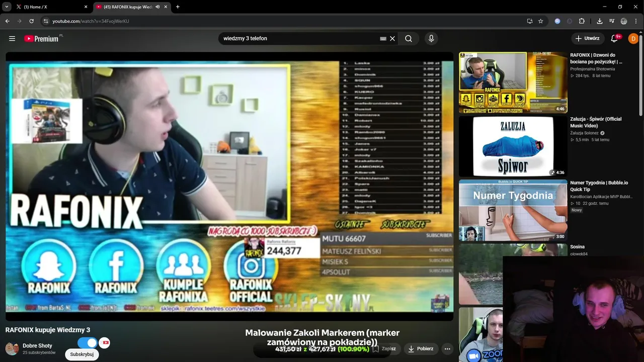The width and height of the screenshot is (644, 362).
Task: Open the Extensions puzzle menu
Action: 582,21
